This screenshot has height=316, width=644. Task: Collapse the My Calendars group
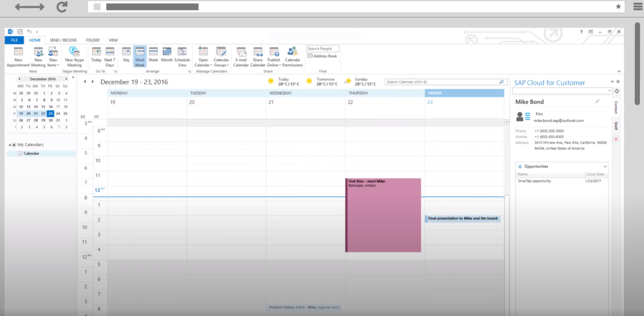click(9, 145)
